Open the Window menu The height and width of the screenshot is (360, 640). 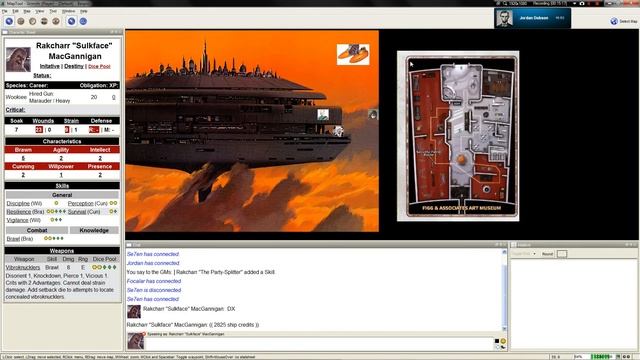pyautogui.click(x=68, y=11)
